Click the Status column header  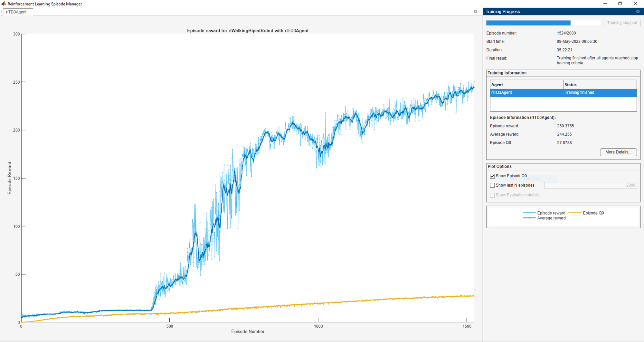(600, 85)
